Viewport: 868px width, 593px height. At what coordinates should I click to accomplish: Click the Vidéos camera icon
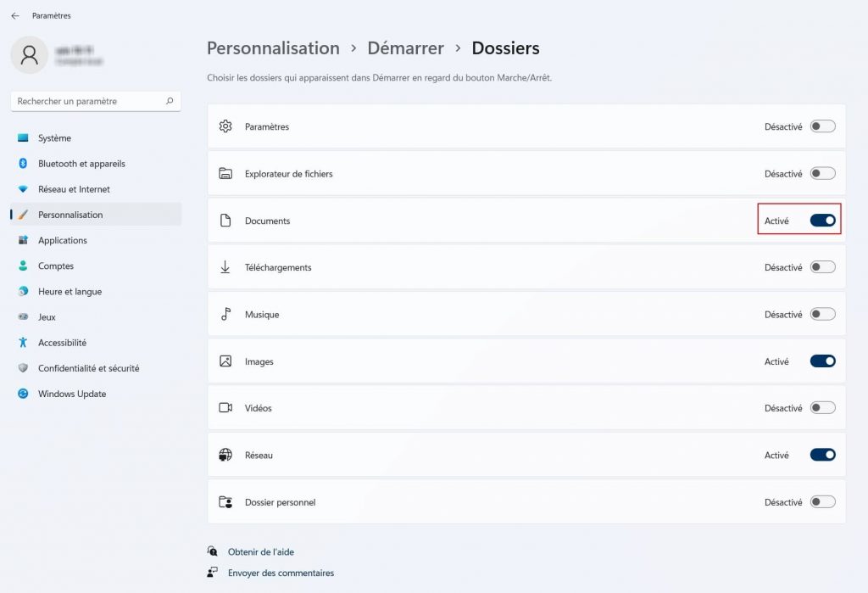(x=225, y=407)
